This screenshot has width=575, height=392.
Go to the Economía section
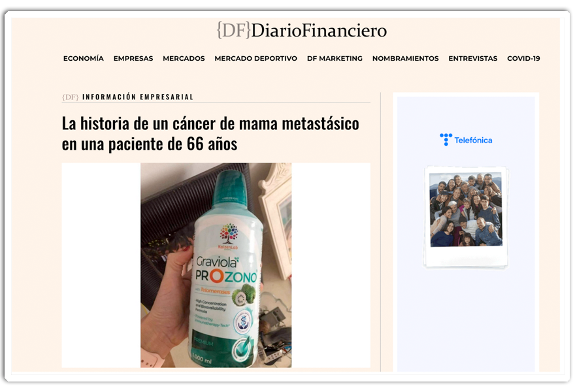(x=84, y=58)
